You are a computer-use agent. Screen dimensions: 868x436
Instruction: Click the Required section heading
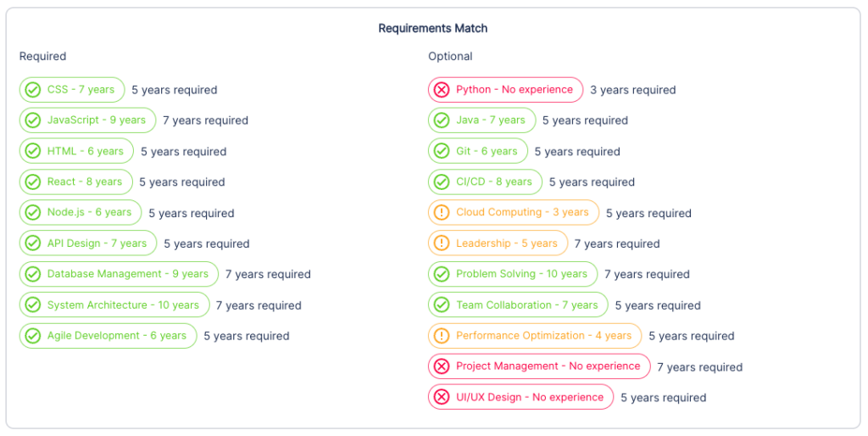[42, 57]
